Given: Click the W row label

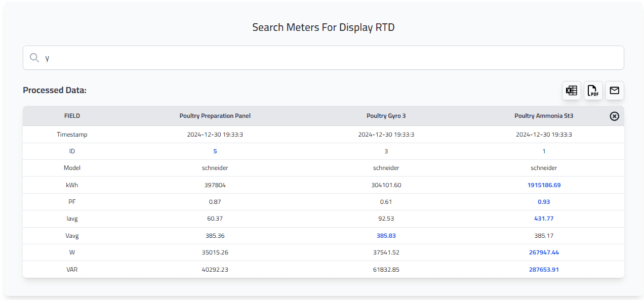Looking at the screenshot, I should [x=72, y=252].
